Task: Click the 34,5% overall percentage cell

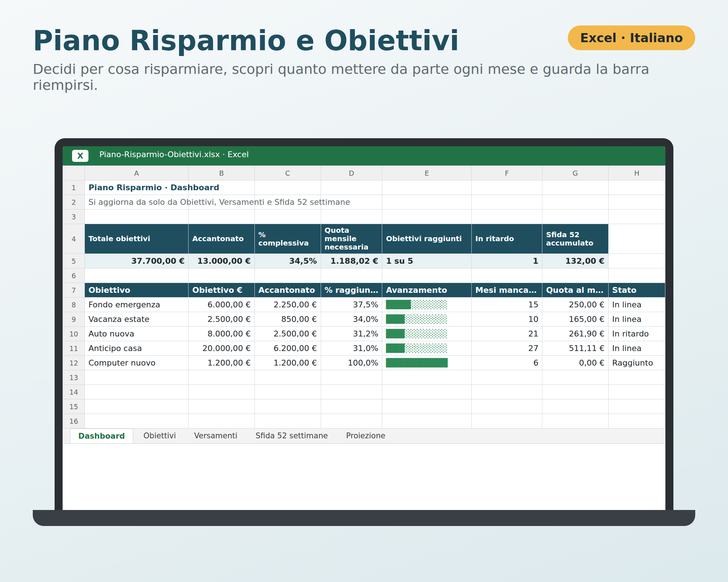Action: pos(288,261)
